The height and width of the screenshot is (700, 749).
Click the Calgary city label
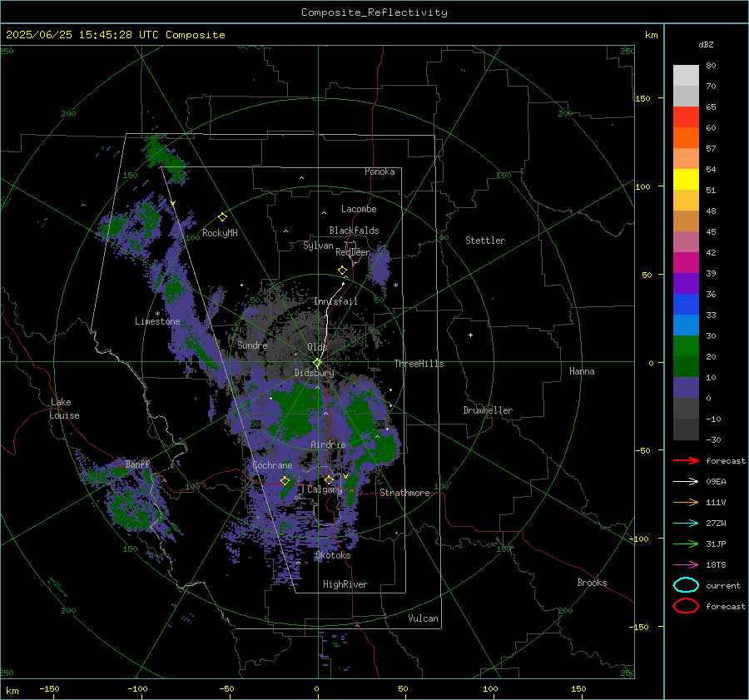(x=325, y=489)
